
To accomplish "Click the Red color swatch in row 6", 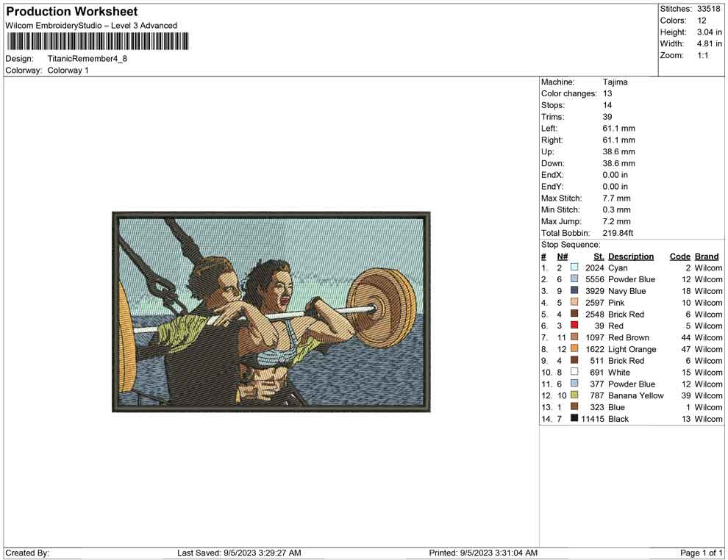I will [574, 326].
